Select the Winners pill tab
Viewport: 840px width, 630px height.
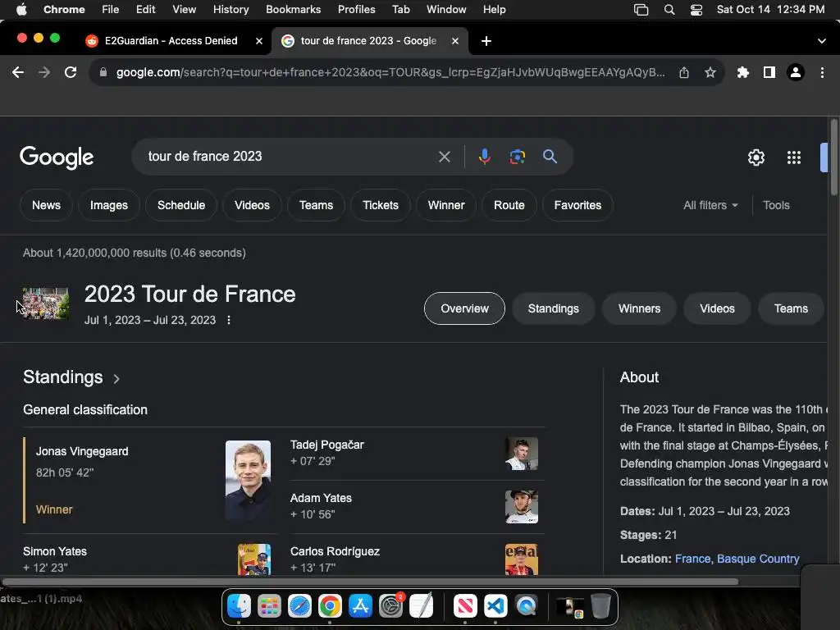(x=639, y=308)
